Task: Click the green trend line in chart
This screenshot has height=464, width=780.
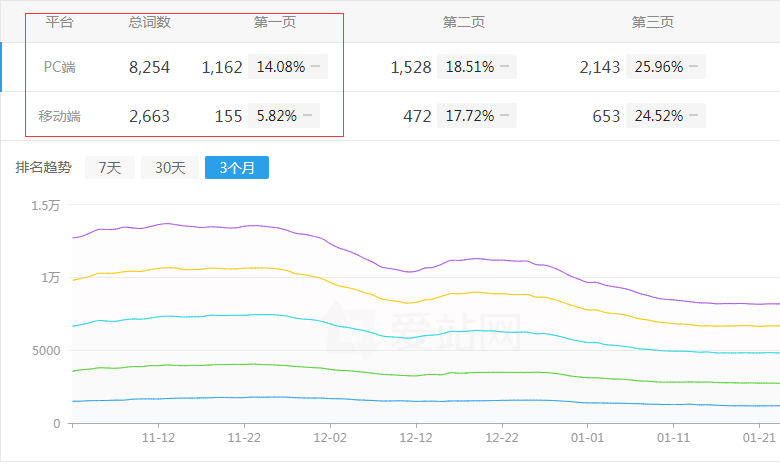Action: point(400,375)
